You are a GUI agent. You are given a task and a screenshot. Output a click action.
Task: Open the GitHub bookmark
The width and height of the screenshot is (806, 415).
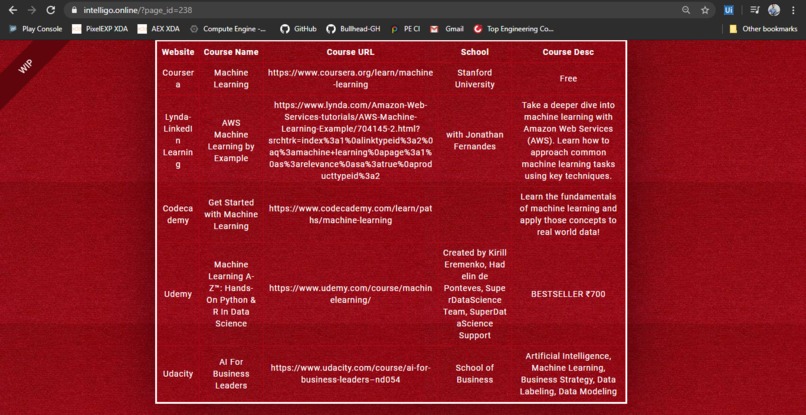(x=298, y=29)
